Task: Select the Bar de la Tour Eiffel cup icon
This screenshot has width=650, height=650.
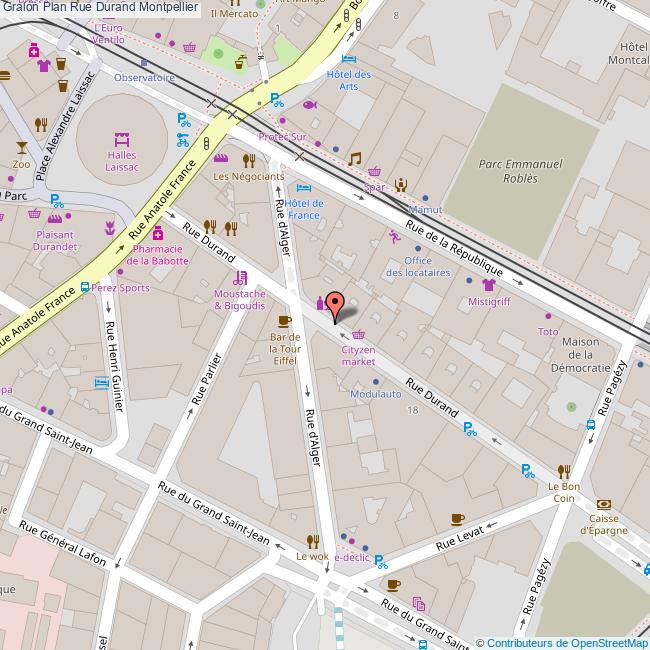Action: click(x=285, y=321)
